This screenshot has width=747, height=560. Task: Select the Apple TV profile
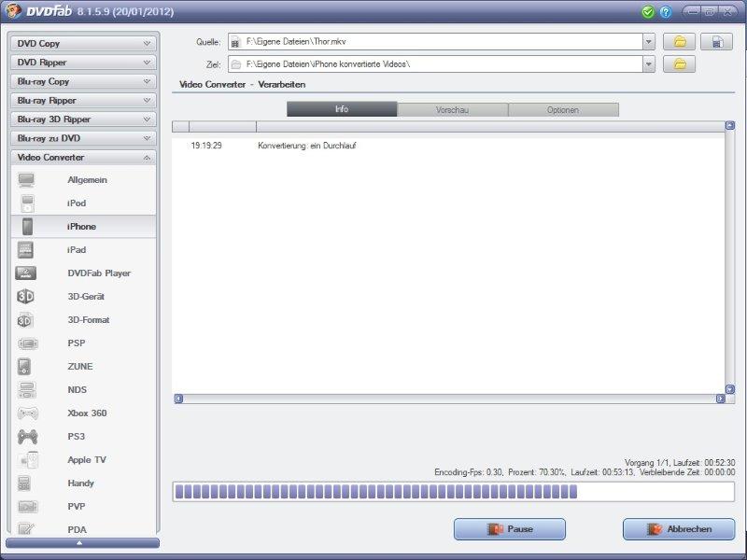click(x=86, y=460)
